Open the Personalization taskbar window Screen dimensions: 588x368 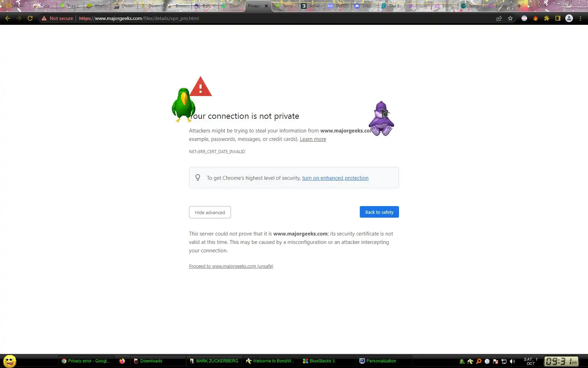[384, 361]
